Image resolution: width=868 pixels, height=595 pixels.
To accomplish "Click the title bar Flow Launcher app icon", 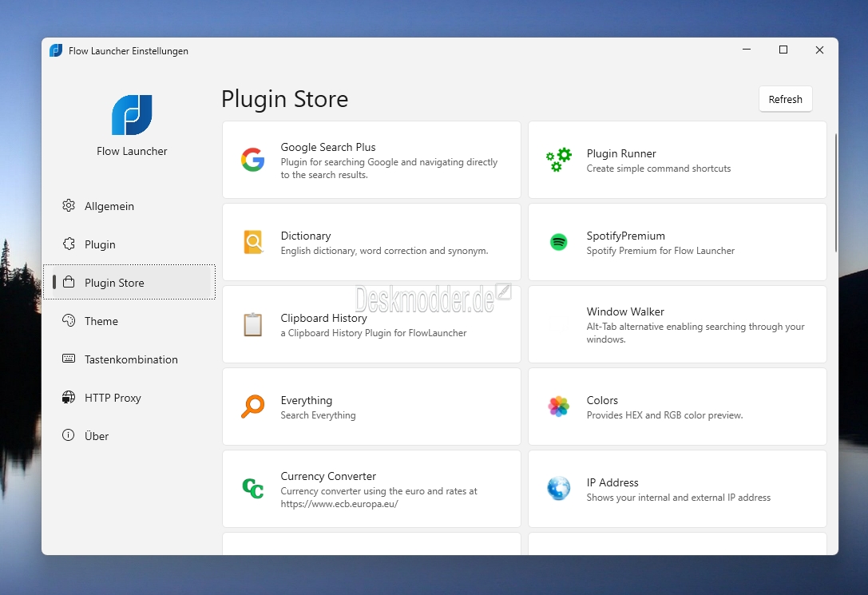I will coord(56,50).
